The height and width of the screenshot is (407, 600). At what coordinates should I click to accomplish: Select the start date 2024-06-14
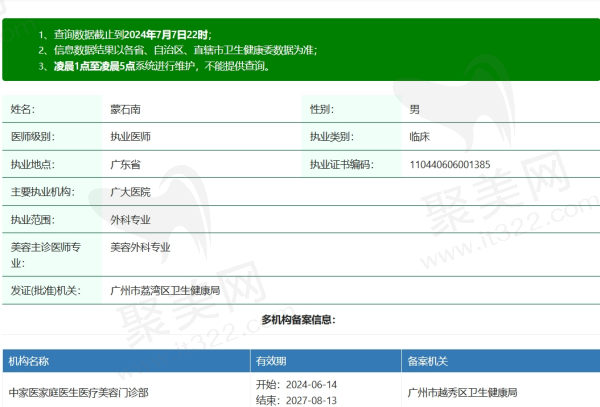311,384
